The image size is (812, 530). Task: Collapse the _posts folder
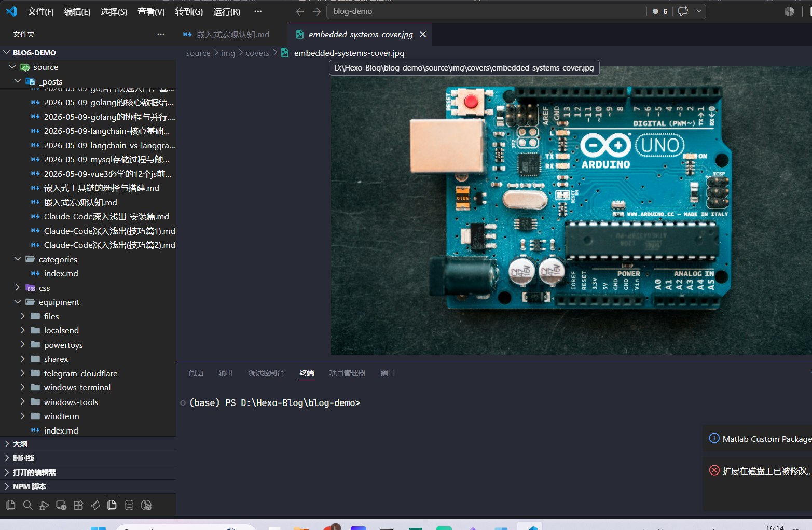(18, 81)
